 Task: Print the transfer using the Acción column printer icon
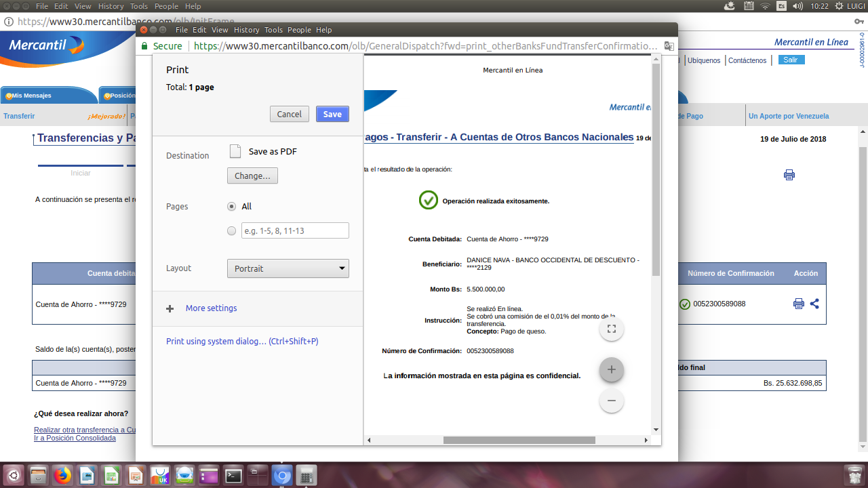798,304
